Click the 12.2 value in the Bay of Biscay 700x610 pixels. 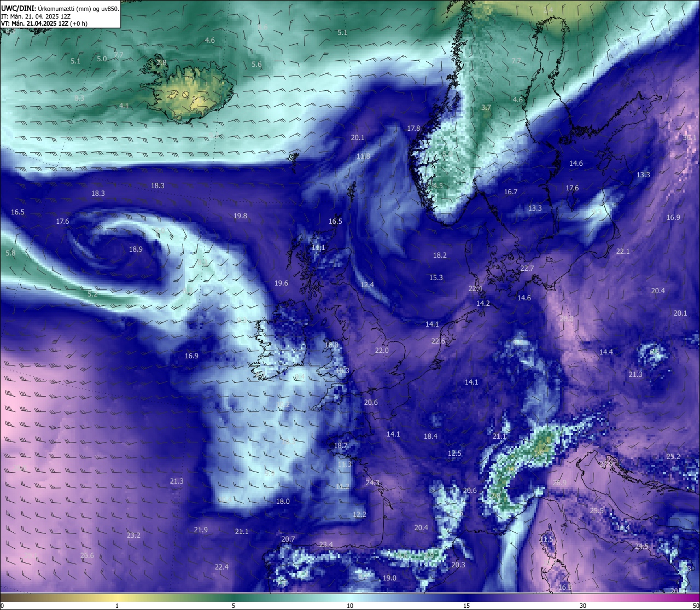[359, 515]
